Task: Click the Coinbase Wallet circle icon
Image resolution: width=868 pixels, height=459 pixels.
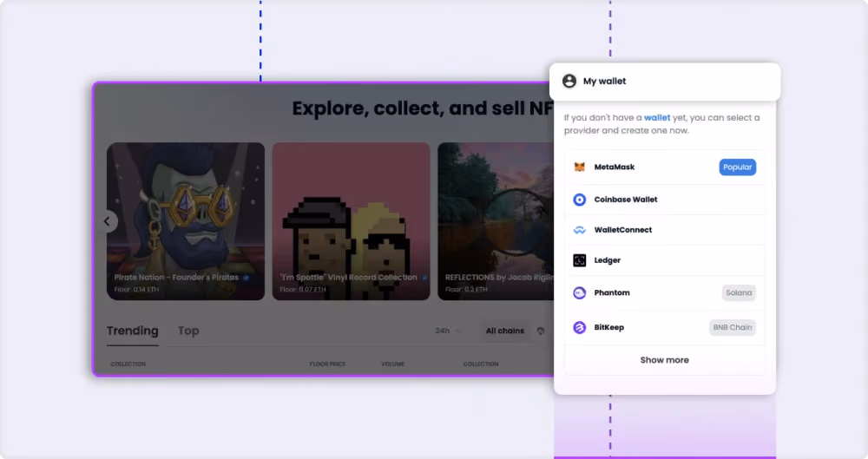Action: [x=579, y=200]
